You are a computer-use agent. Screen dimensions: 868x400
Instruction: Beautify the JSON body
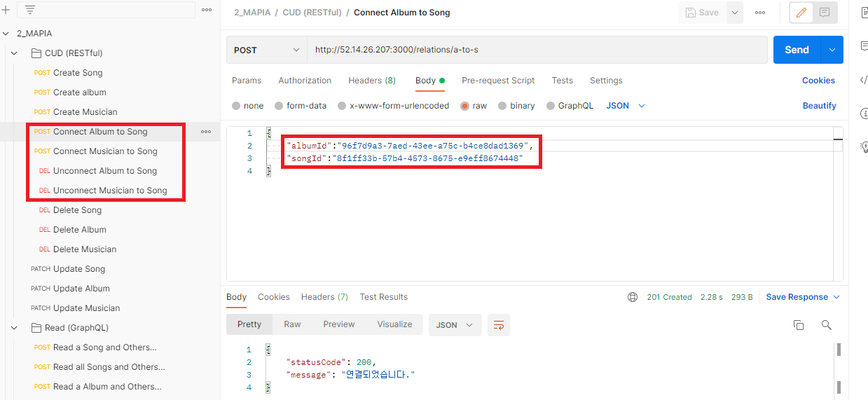(x=820, y=106)
